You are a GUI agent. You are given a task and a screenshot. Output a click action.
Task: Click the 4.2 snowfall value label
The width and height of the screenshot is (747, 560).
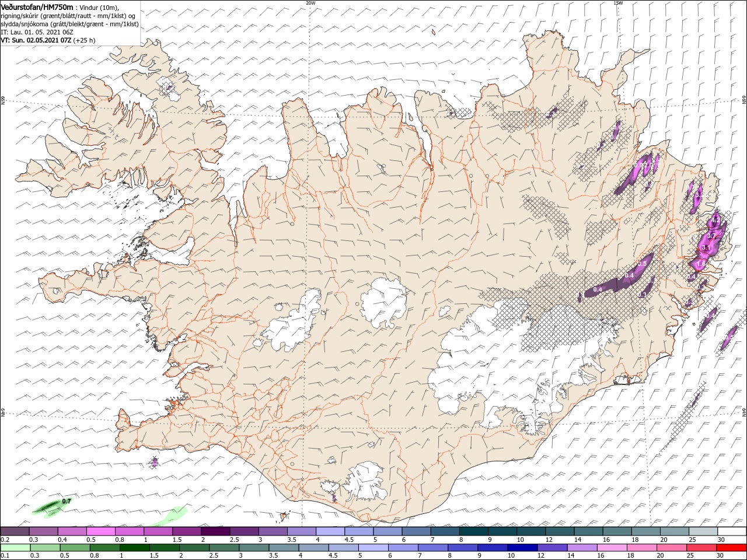point(716,220)
